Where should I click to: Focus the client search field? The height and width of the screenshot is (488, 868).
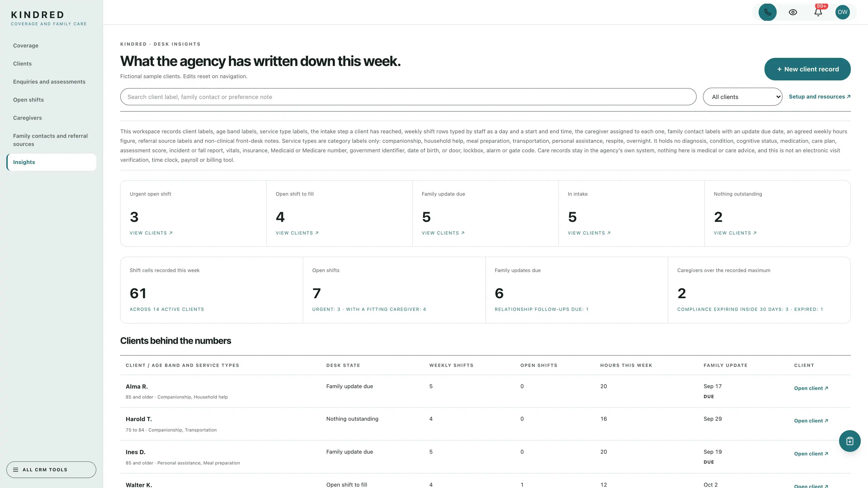408,97
